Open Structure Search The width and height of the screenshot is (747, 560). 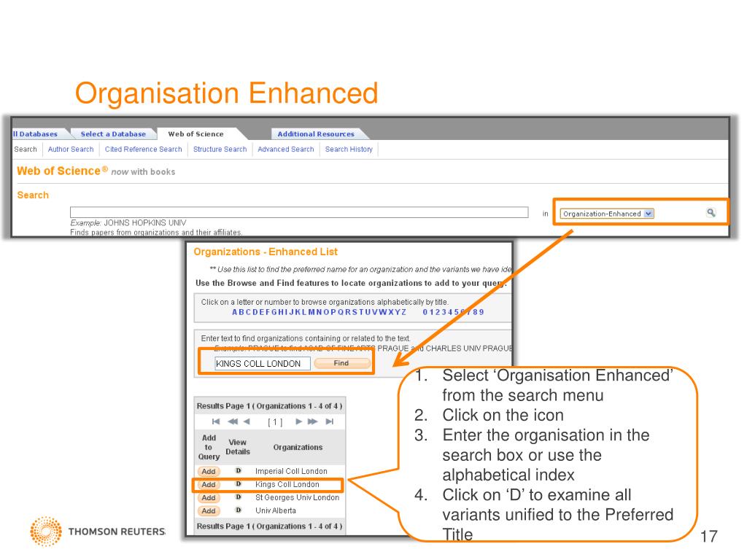click(x=220, y=149)
